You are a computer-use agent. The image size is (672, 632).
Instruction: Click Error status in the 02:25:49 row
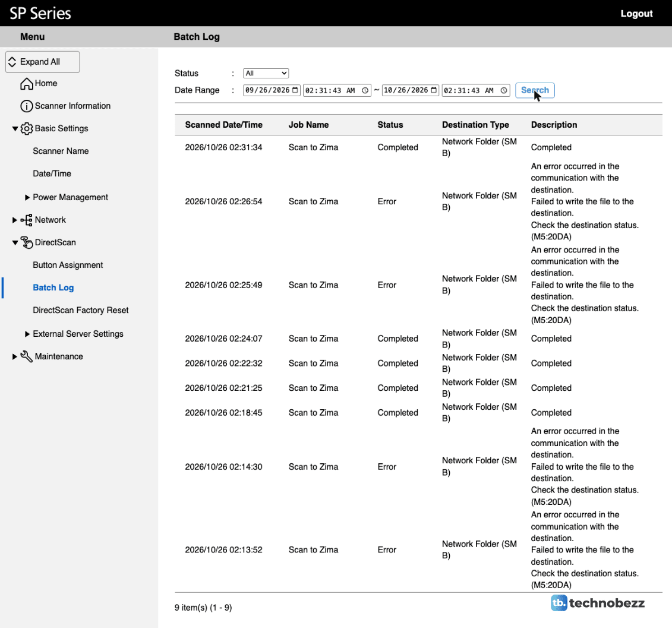(387, 285)
